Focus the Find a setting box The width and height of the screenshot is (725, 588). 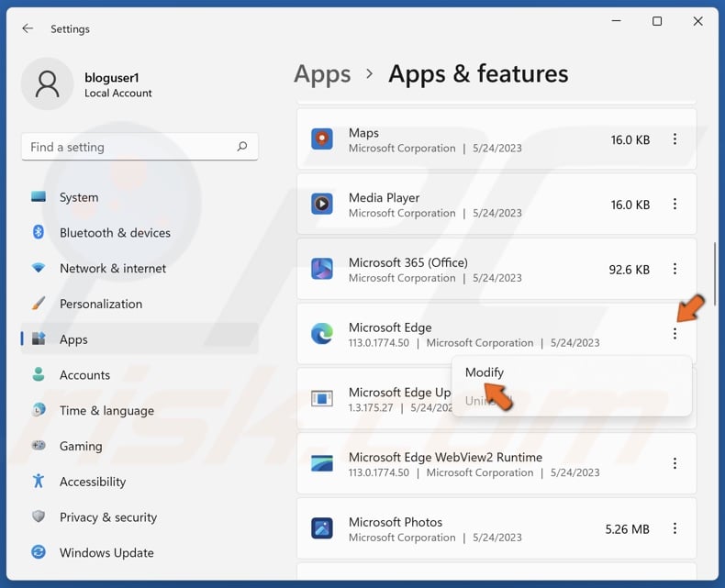point(139,147)
